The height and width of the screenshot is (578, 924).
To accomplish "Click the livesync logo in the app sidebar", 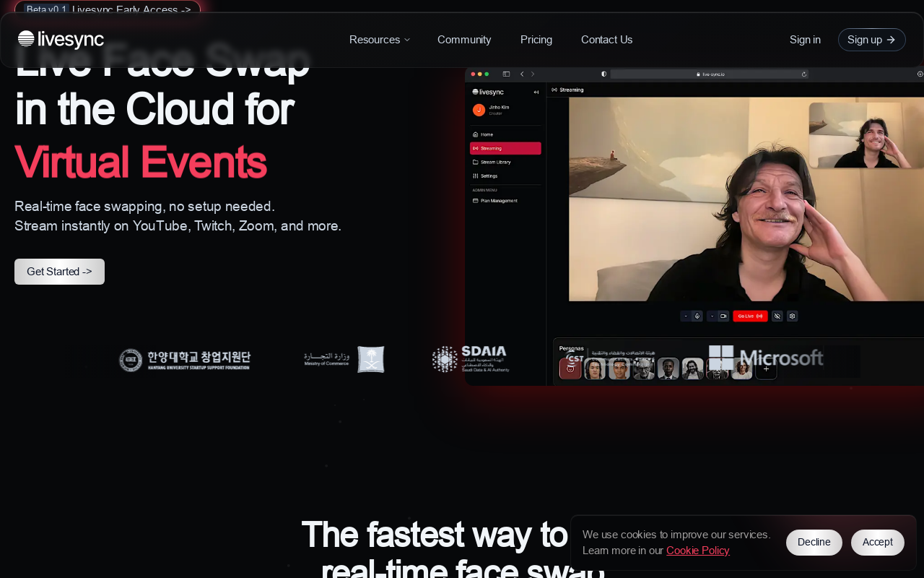I will [488, 92].
